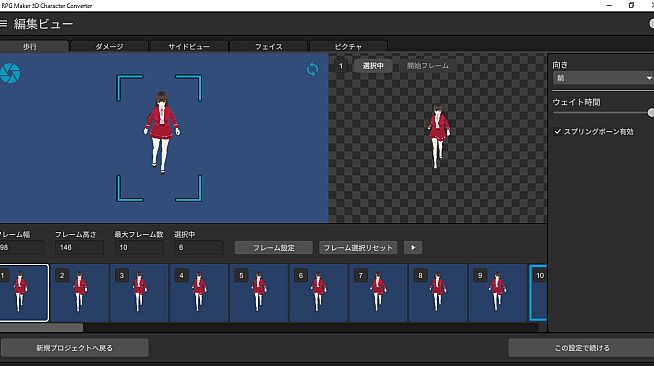Click the frame number 1 badge in output preview

click(x=341, y=66)
